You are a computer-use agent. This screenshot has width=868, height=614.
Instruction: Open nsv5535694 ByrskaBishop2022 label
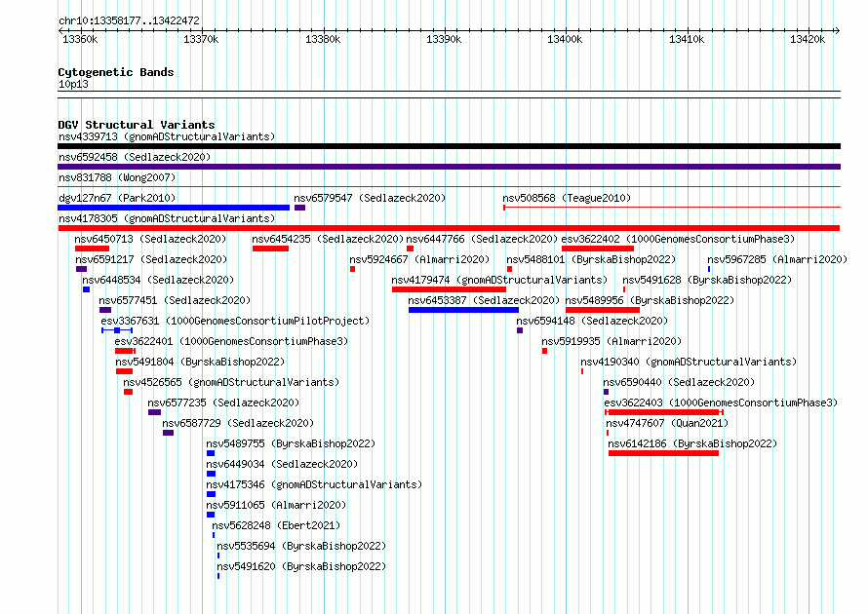click(x=301, y=546)
